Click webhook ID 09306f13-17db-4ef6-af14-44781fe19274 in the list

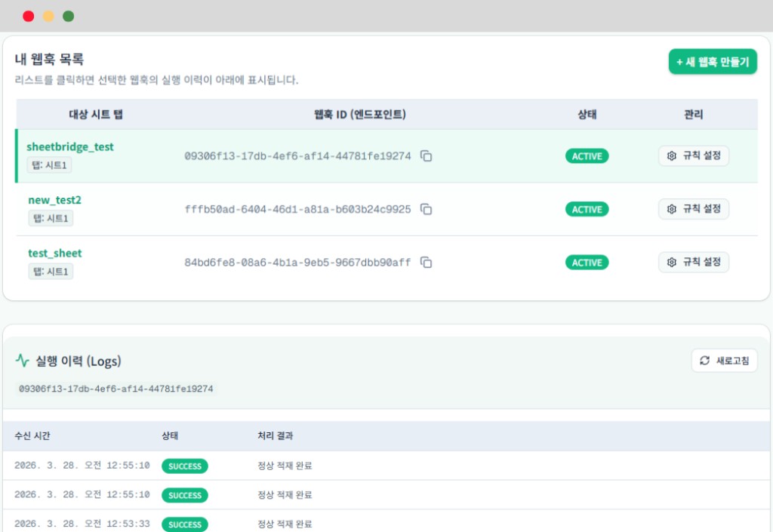(x=297, y=156)
